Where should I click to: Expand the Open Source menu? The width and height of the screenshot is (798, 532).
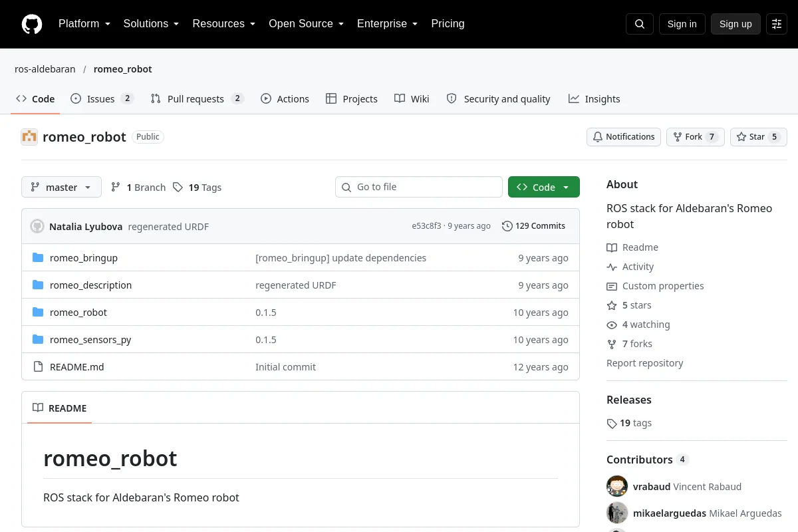tap(306, 24)
